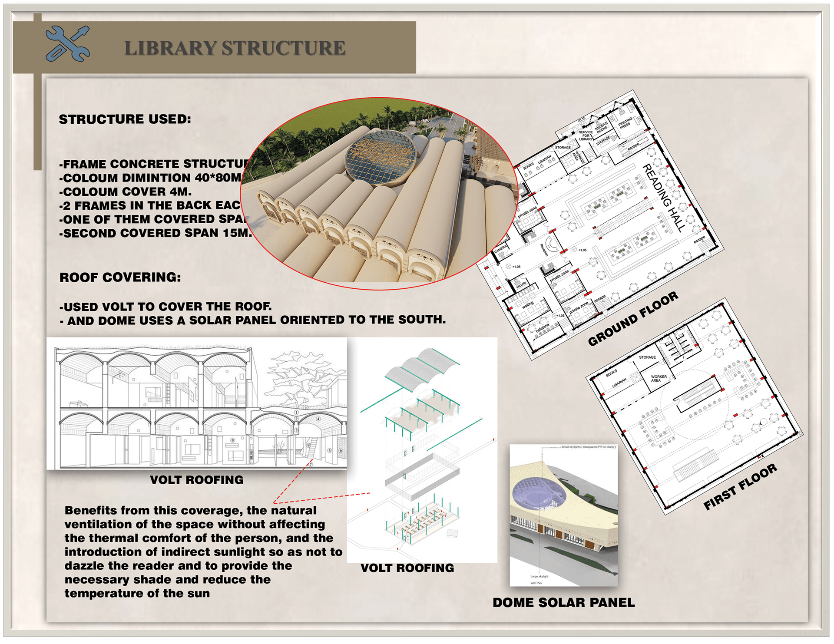Select "WORKER AREA" on first floor plan
This screenshot has width=834, height=644.
coord(659,379)
